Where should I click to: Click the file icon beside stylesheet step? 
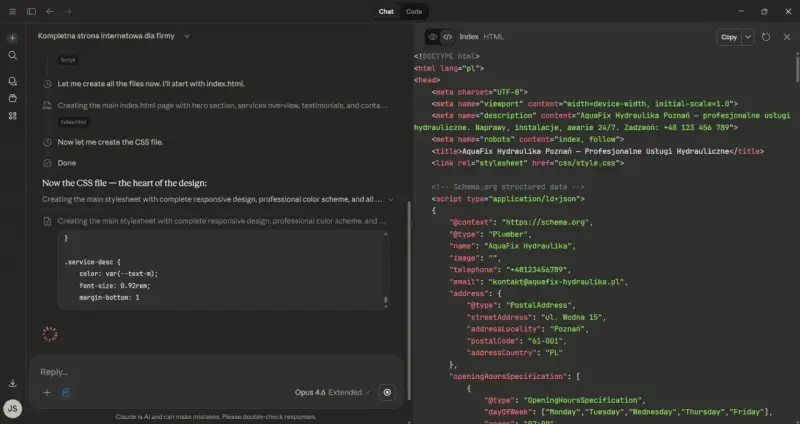47,221
